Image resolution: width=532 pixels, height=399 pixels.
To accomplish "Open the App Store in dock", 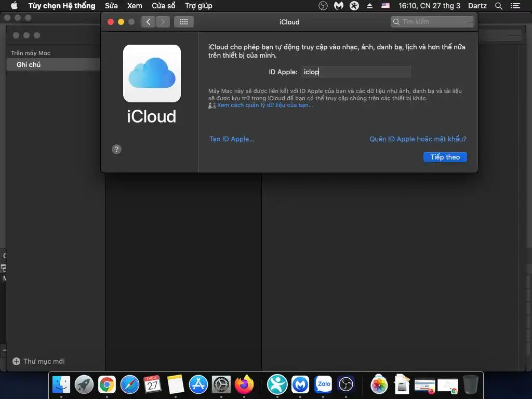I will 198,385.
